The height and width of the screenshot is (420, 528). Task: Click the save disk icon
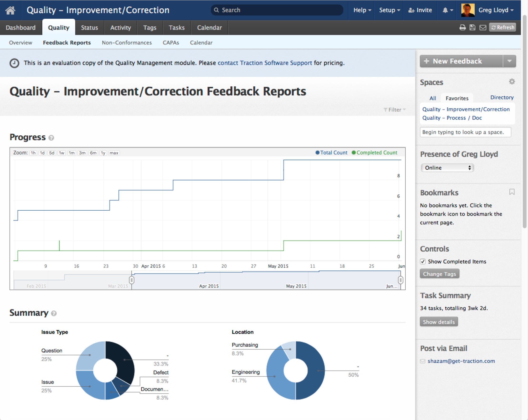[x=472, y=27]
